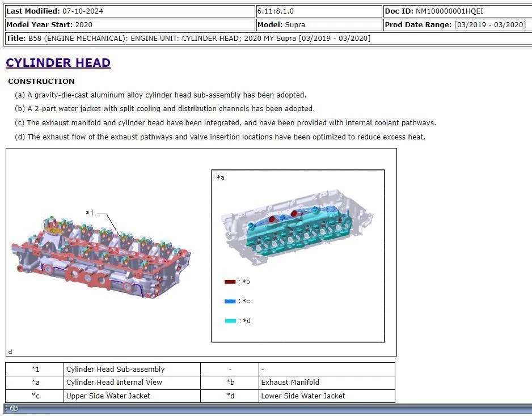The image size is (532, 416).
Task: Select the *1 callout label in diagram
Action: tap(90, 213)
